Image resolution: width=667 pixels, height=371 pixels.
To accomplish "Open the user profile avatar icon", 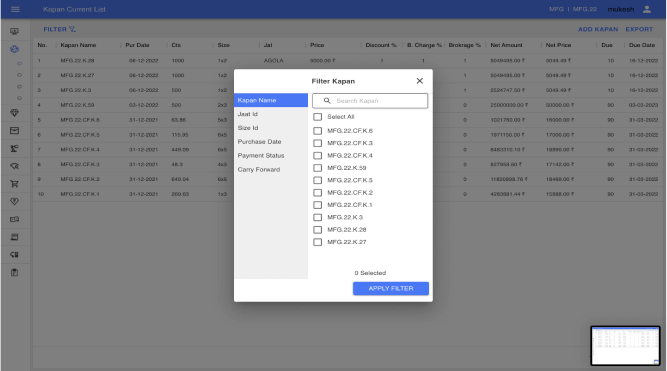I will [x=647, y=9].
